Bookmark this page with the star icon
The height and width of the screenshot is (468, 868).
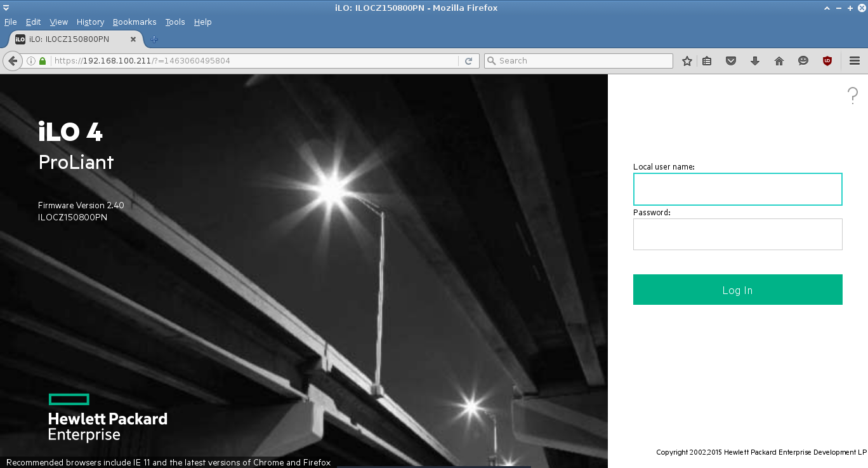tap(687, 61)
